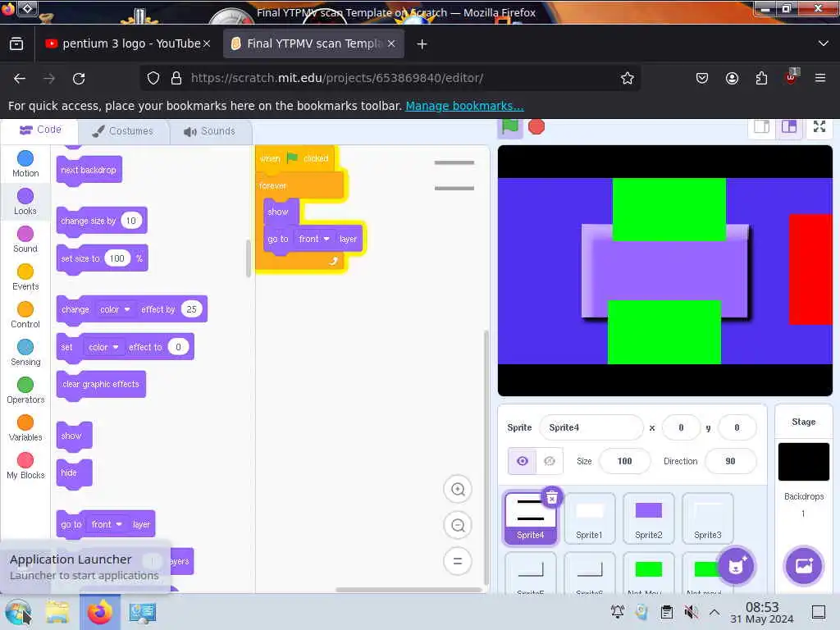Expand system tray hidden icons arrow

pyautogui.click(x=714, y=612)
